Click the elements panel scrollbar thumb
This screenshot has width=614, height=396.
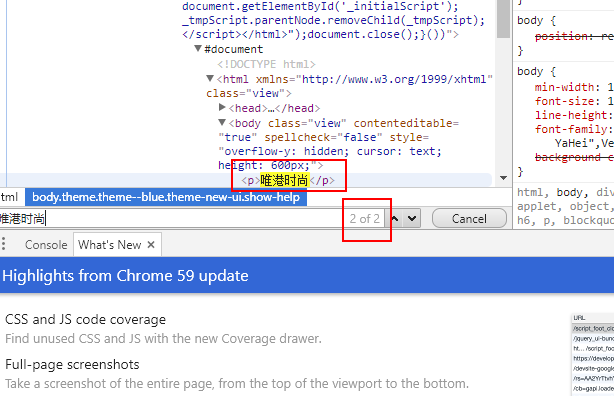(503, 19)
